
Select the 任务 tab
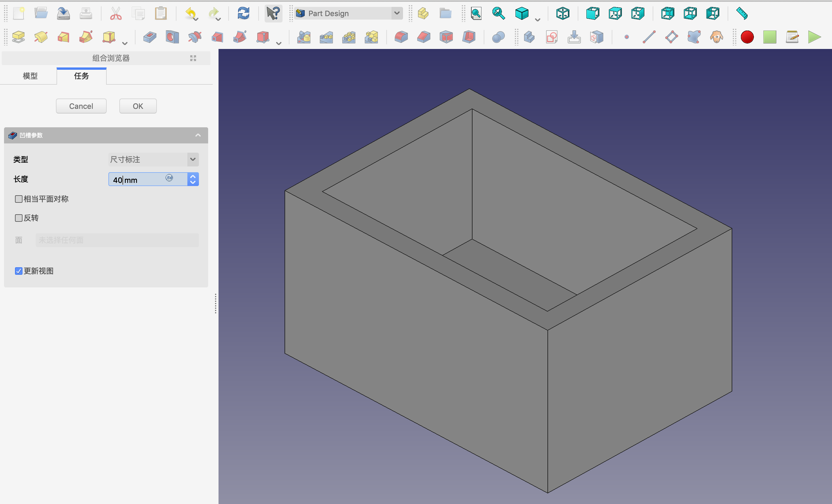pyautogui.click(x=81, y=76)
